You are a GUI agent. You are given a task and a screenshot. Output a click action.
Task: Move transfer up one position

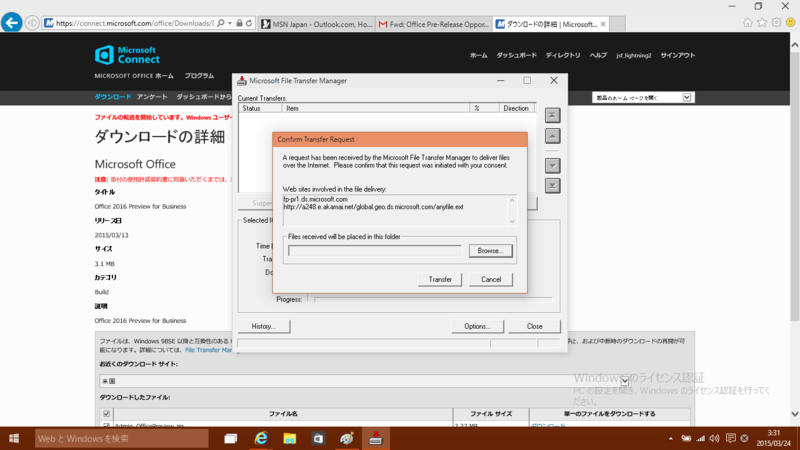point(552,136)
